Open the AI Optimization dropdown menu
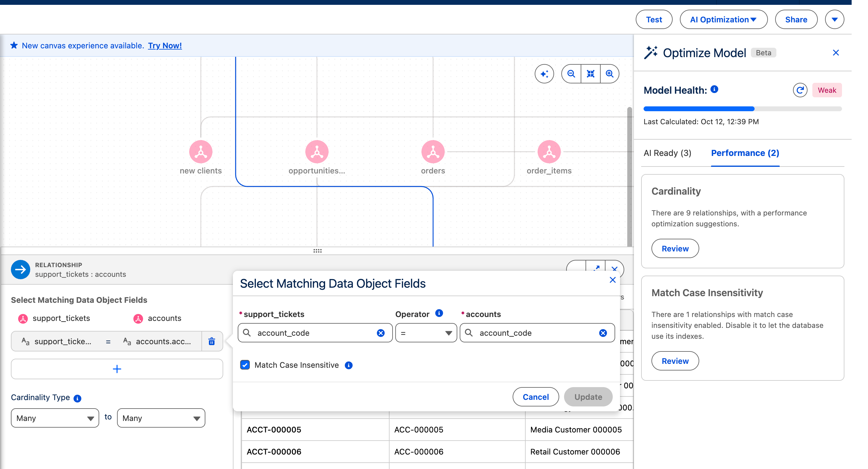This screenshot has width=868, height=469. pos(723,20)
